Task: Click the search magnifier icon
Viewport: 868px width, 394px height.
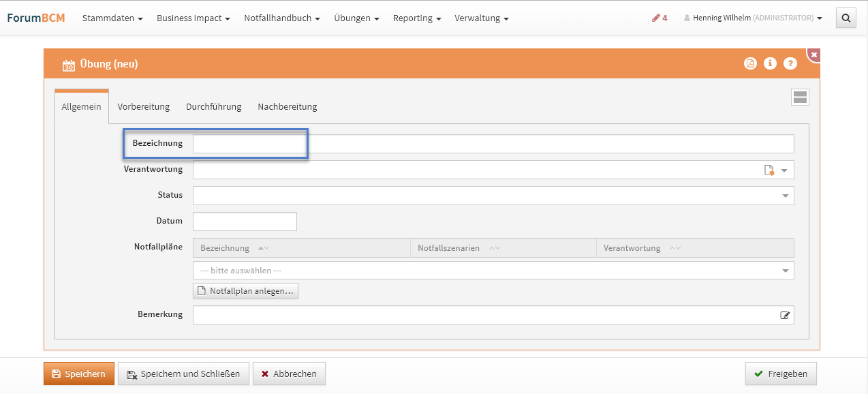Action: 846,18
